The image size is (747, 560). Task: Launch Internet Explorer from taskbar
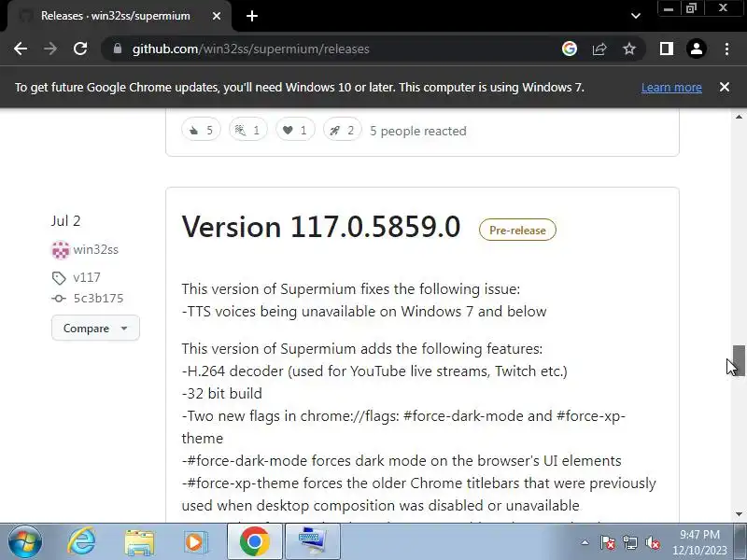81,542
